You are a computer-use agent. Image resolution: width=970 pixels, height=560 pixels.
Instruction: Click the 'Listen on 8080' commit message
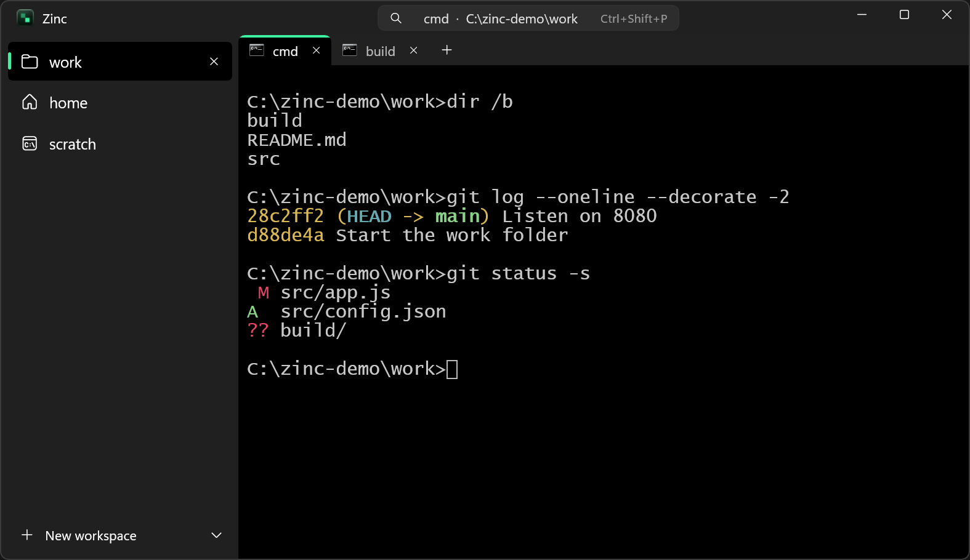coord(580,216)
